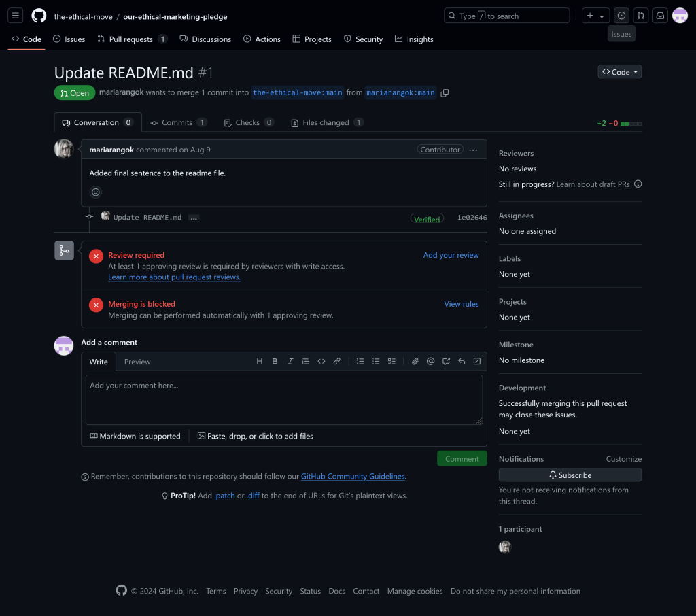Open the notifications inbox icon
Screen dimensions: 696x616
click(659, 16)
